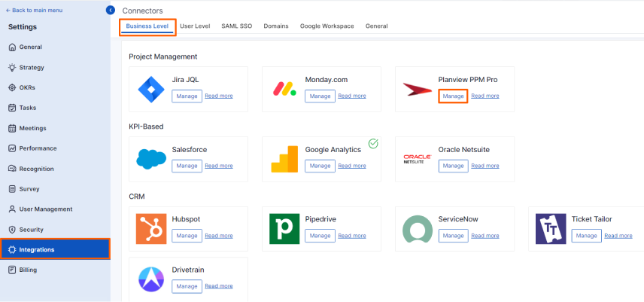The image size is (644, 302).
Task: Read more about Pipedrive
Action: point(352,236)
